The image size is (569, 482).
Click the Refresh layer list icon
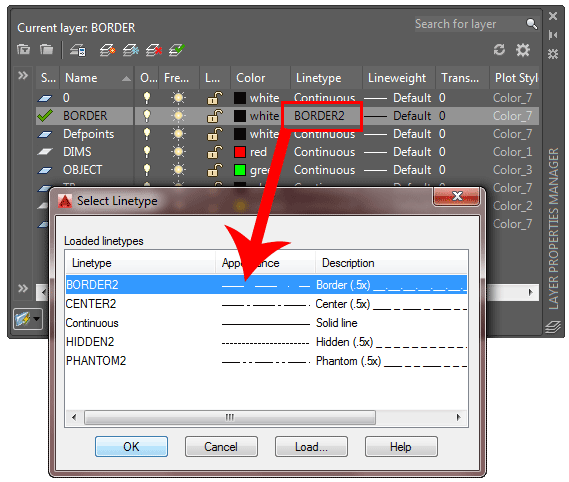(x=500, y=50)
